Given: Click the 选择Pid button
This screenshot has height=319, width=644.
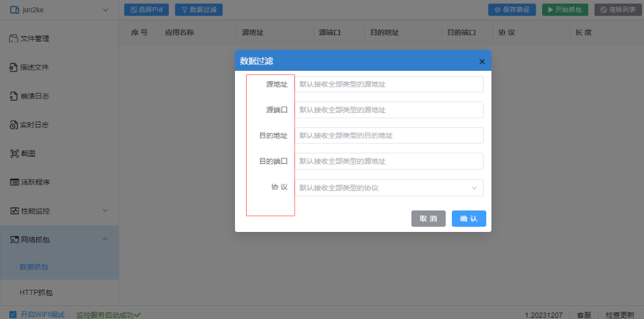Looking at the screenshot, I should coord(147,10).
